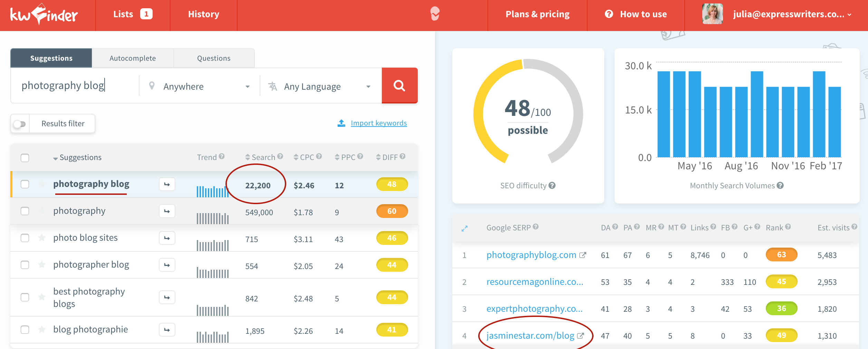Open the KWFinder logo home link
The image size is (868, 349).
[44, 14]
